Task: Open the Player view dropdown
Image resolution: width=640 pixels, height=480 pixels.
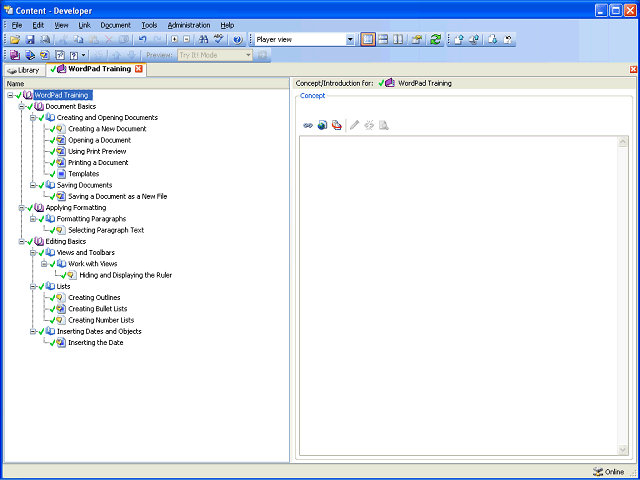Action: coord(350,40)
